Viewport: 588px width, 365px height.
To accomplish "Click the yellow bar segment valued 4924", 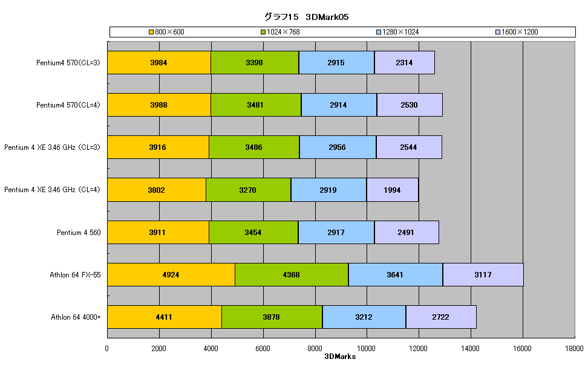I will coord(171,275).
